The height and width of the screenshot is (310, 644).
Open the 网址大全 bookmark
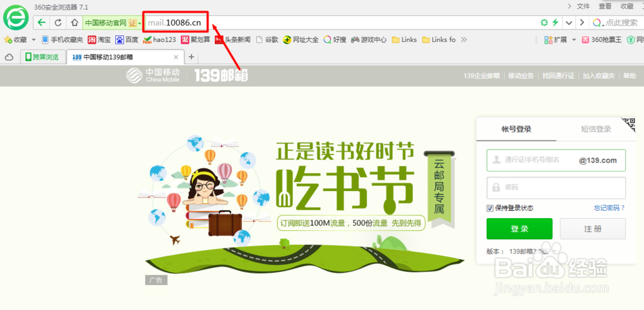pyautogui.click(x=301, y=40)
